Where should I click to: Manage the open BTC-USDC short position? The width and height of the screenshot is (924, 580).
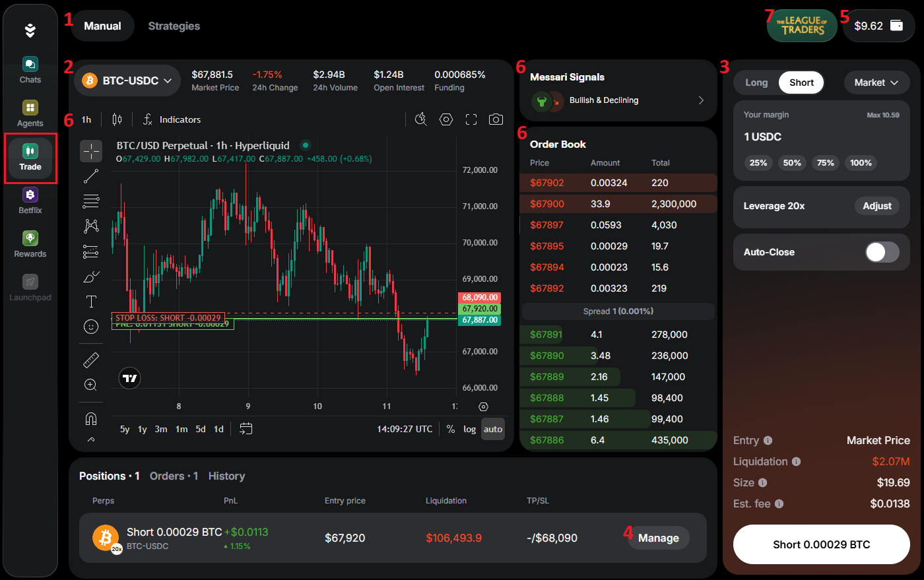coord(659,538)
